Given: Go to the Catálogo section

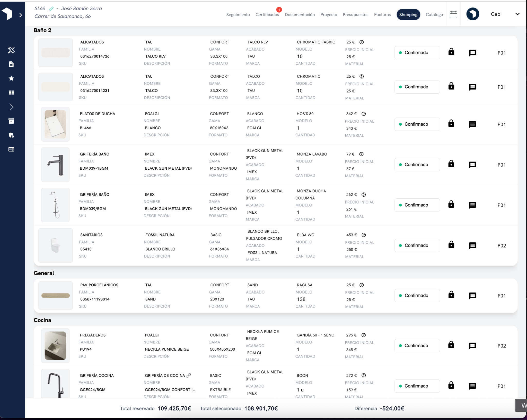Looking at the screenshot, I should (434, 15).
